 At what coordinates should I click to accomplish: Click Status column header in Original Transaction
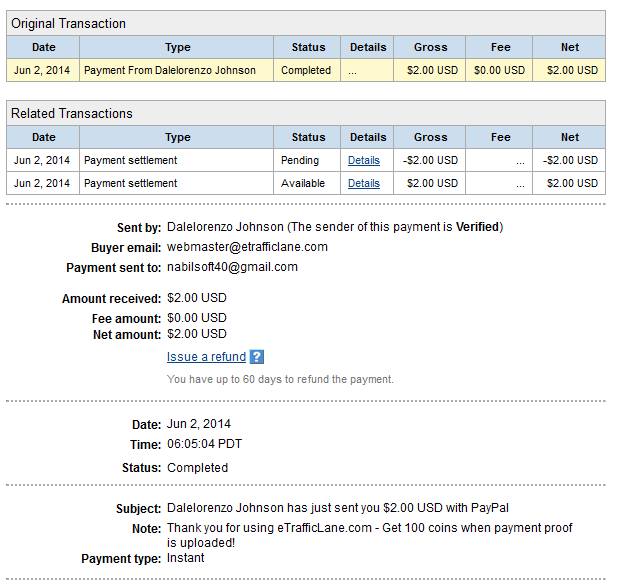[307, 47]
